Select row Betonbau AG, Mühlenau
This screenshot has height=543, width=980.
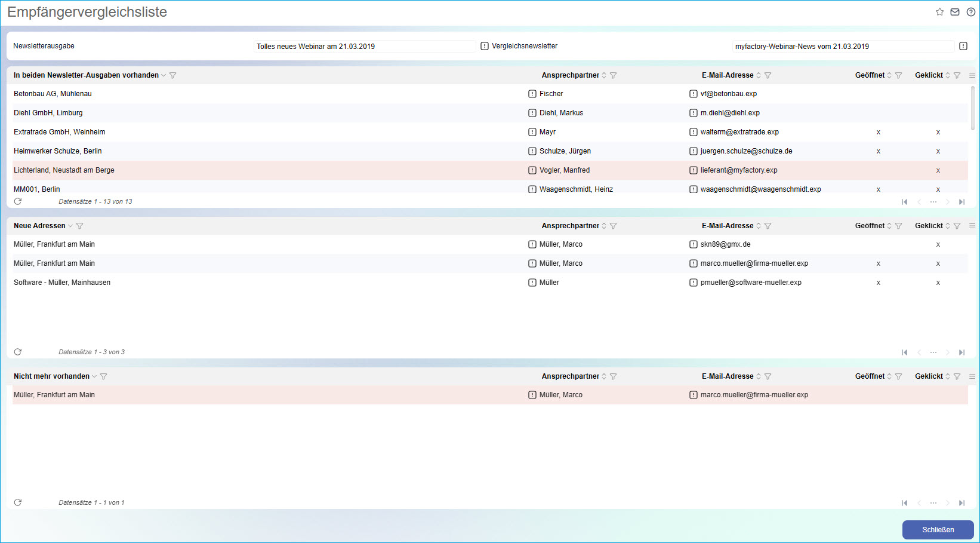tap(490, 94)
